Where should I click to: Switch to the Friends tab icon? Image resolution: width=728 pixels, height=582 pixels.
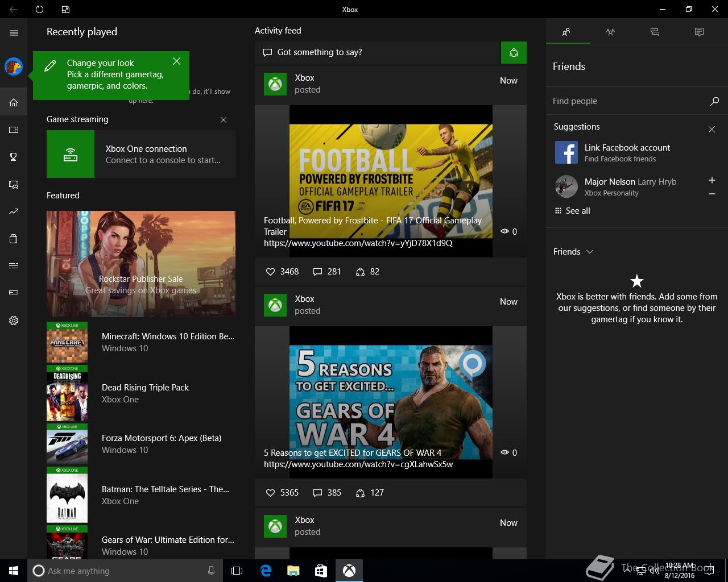(566, 32)
